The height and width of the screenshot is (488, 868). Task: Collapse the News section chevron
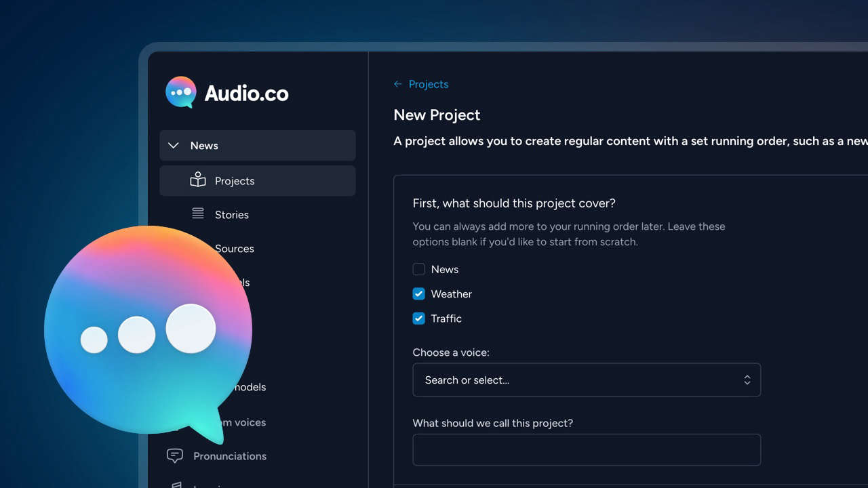(174, 146)
